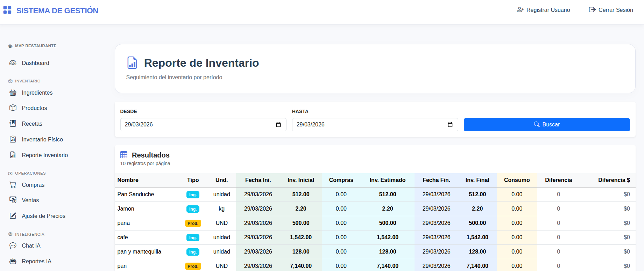Click Cerrar Sesión to log out

[611, 10]
